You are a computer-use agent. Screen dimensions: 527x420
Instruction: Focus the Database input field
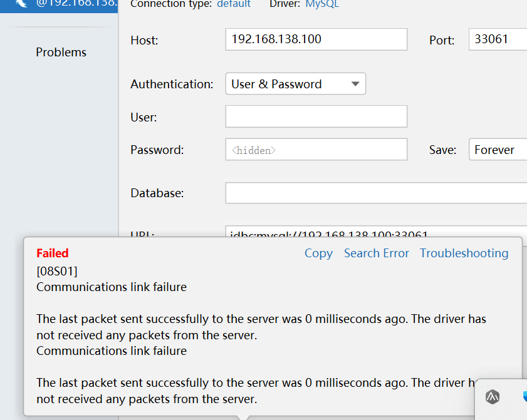(375, 193)
